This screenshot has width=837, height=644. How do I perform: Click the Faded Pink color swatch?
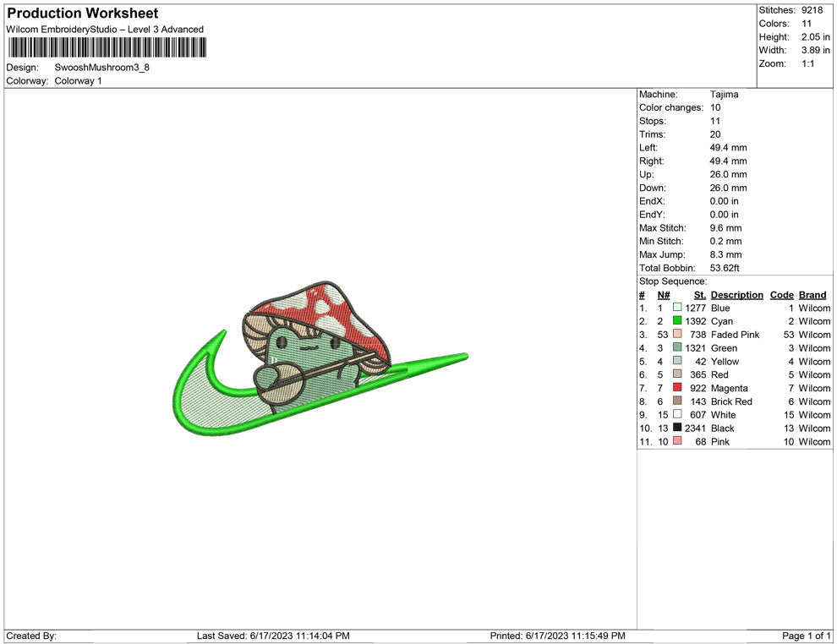(677, 334)
